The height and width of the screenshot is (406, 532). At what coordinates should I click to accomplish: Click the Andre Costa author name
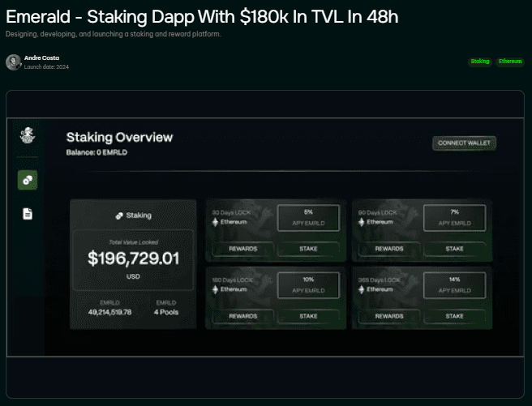41,58
